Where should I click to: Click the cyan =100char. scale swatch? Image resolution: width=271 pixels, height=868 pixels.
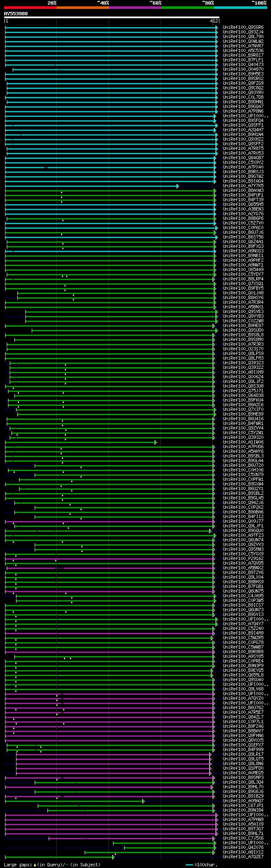point(189,865)
